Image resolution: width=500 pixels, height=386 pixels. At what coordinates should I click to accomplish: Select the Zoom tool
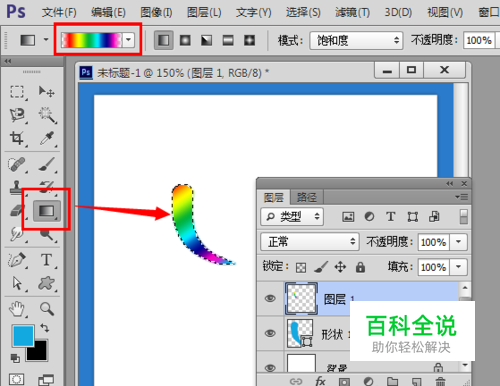(47, 309)
